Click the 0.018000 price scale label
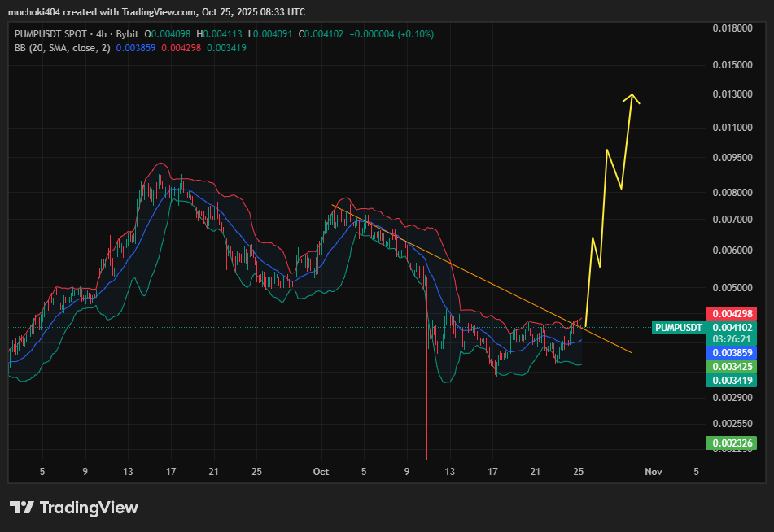This screenshot has width=774, height=532. (x=732, y=28)
